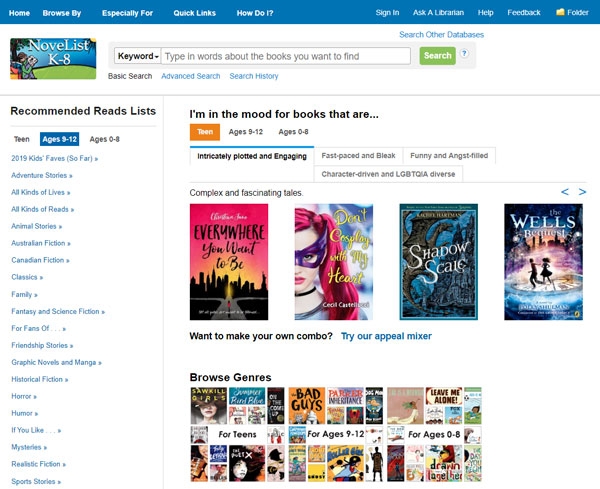The width and height of the screenshot is (600, 489).
Task: Open the For Ages 9-12 genre collage
Action: (336, 434)
